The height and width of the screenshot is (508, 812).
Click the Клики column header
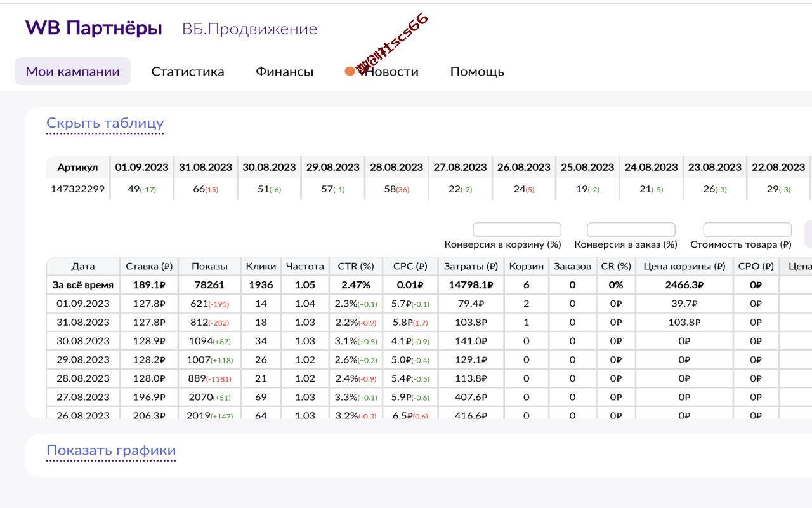pyautogui.click(x=261, y=266)
